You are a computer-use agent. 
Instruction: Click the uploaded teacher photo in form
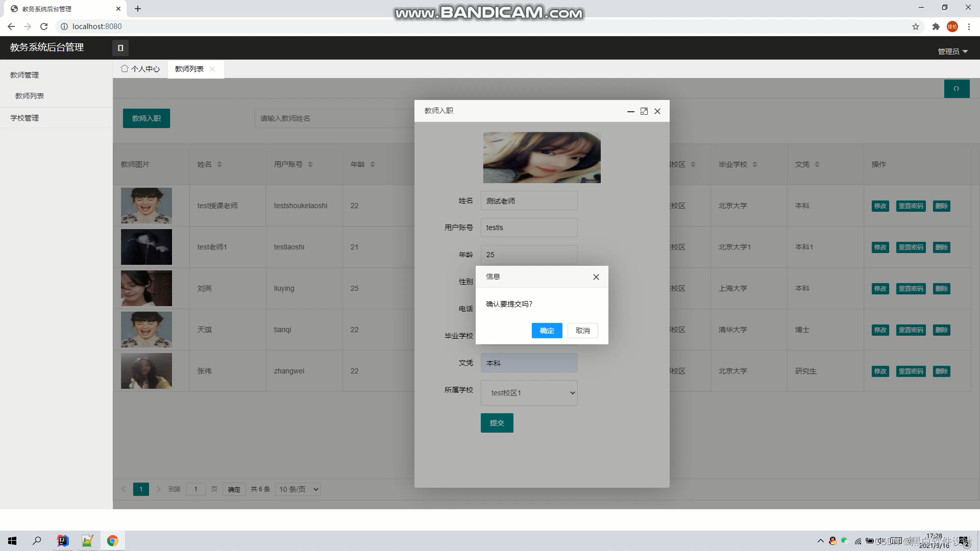tap(542, 158)
